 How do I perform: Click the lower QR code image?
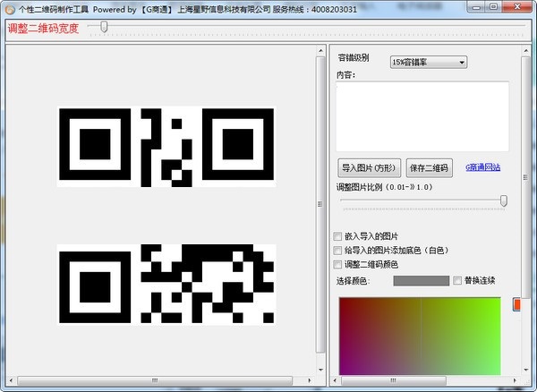tap(166, 285)
